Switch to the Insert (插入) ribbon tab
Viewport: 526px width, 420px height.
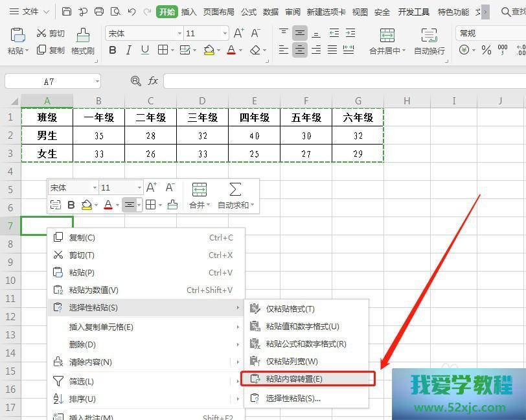coord(189,12)
